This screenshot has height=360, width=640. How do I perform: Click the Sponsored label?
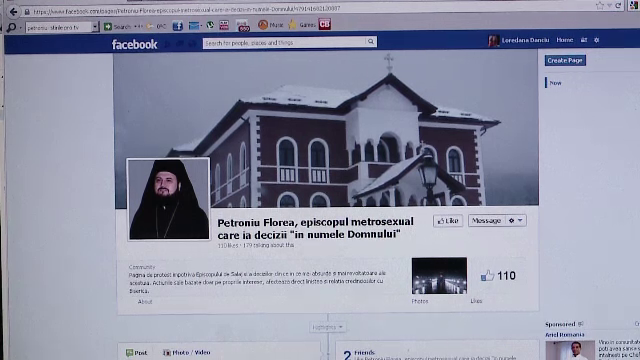(560, 324)
